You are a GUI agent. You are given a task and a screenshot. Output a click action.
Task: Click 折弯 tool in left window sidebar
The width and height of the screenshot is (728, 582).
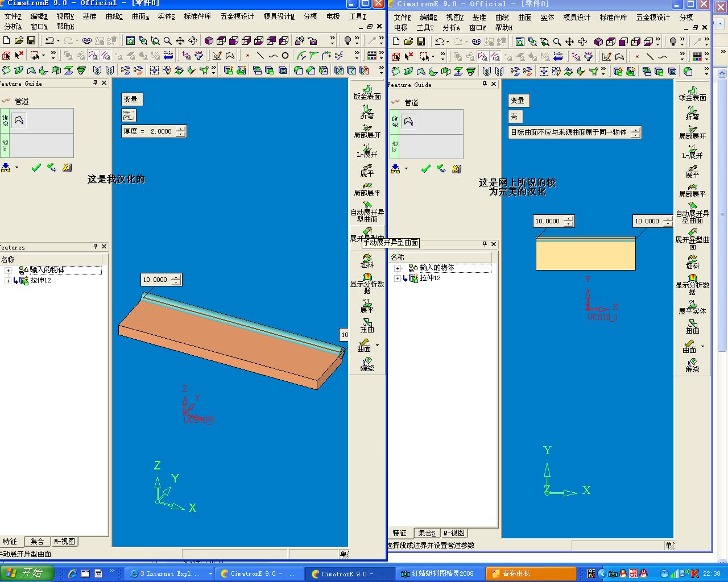coord(367,112)
